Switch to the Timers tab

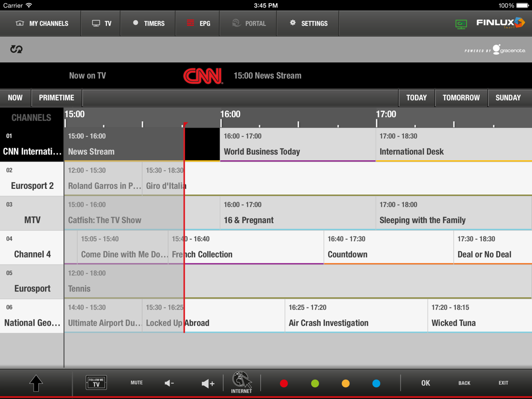click(x=148, y=24)
